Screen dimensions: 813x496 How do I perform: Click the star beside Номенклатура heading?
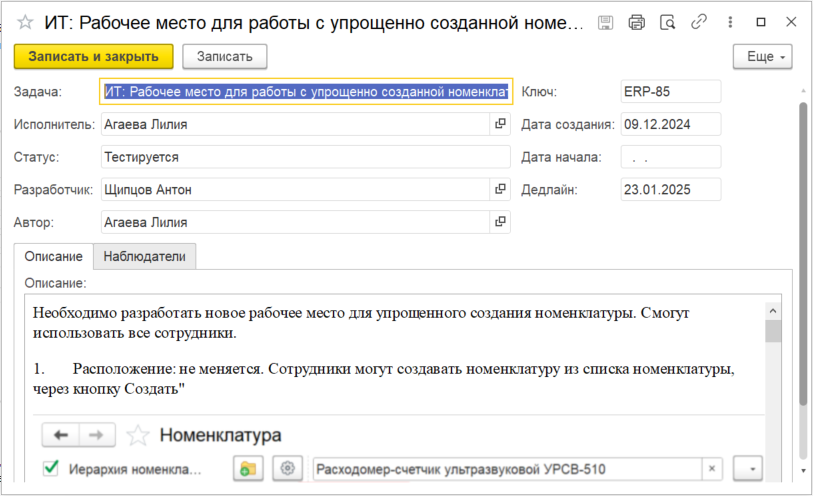tap(138, 435)
